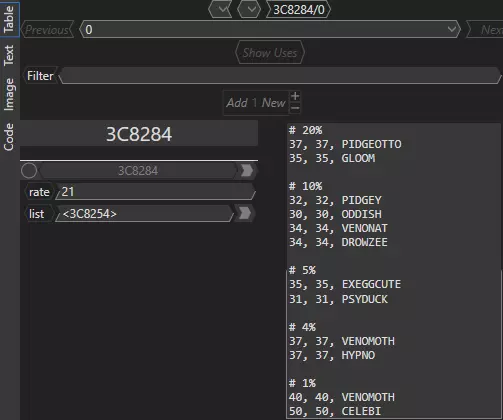Click the '# 4%' comment line
The image size is (503, 420).
tap(302, 327)
